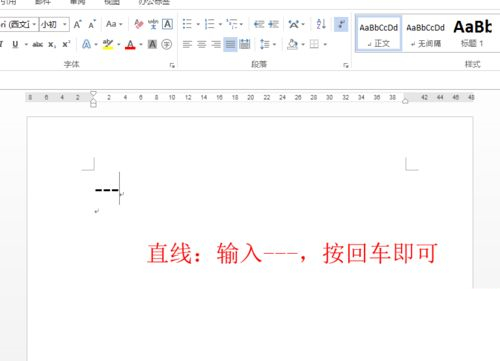Open the phonetic guide (拼音) tool
Screen dimensions: 500x361
pos(153,24)
